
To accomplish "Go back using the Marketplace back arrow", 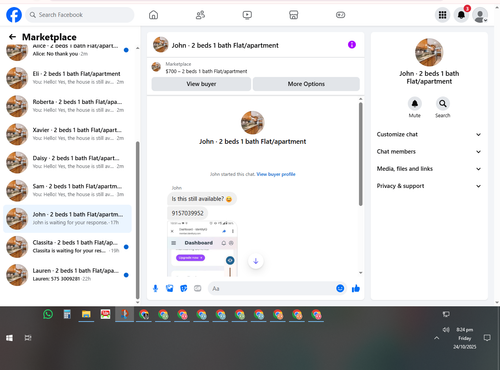I will pyautogui.click(x=12, y=37).
